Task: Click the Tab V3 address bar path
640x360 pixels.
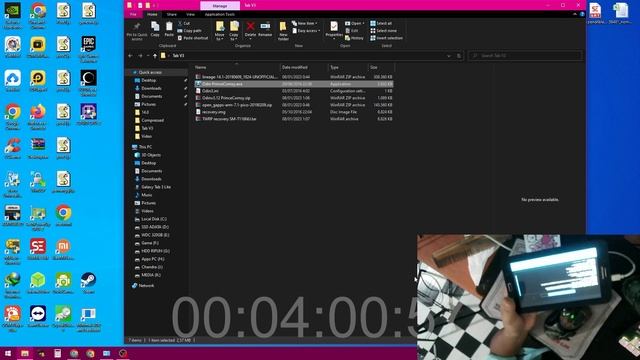Action: coord(178,56)
